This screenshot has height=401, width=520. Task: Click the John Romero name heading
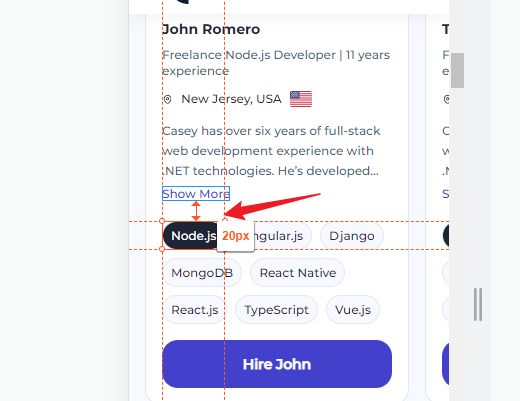point(211,29)
